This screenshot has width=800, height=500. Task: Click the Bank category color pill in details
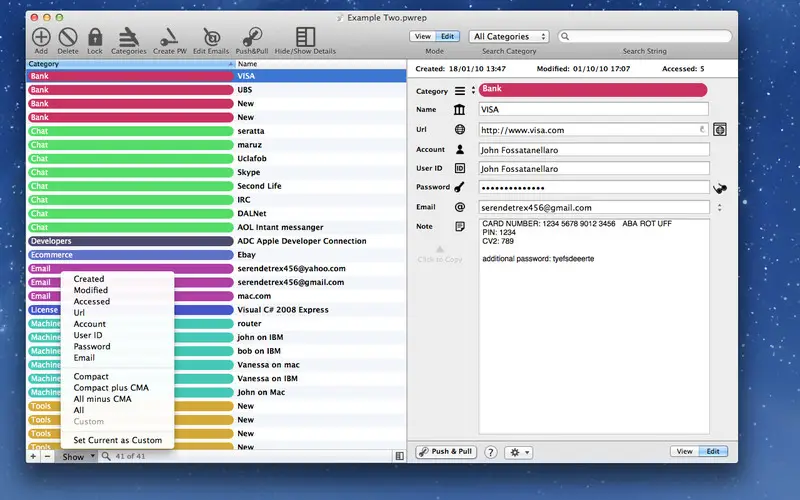[593, 90]
